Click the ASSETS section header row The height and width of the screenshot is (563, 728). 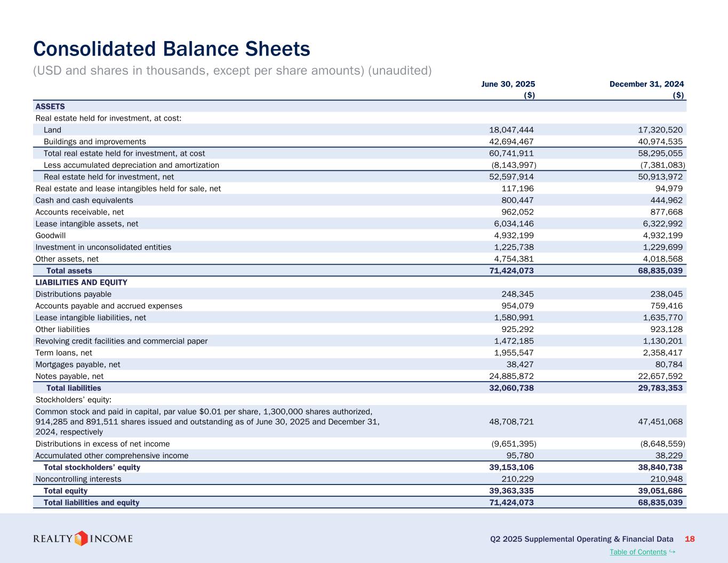pos(50,107)
